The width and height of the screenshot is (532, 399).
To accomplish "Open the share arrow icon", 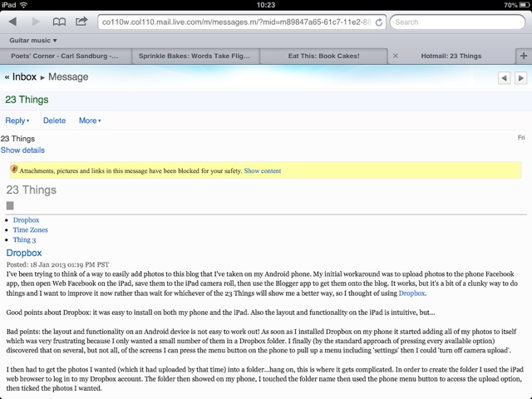I will pyautogui.click(x=81, y=22).
